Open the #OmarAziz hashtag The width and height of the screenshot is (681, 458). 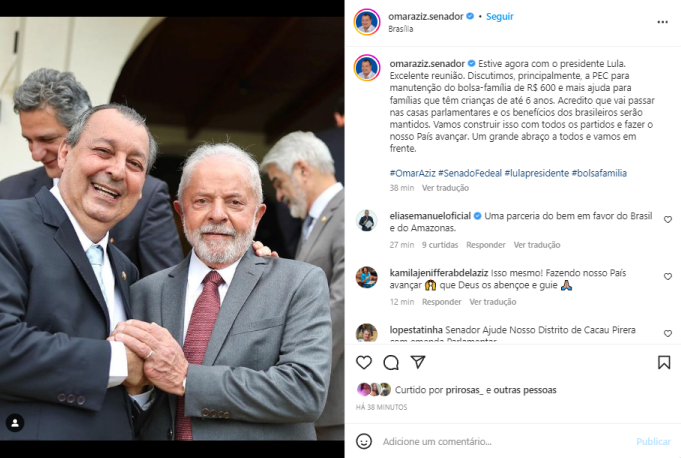click(x=413, y=173)
